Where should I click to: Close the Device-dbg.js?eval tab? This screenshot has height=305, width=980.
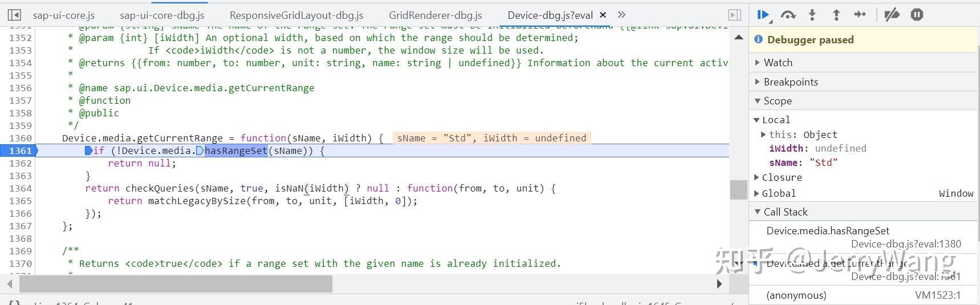tap(603, 15)
